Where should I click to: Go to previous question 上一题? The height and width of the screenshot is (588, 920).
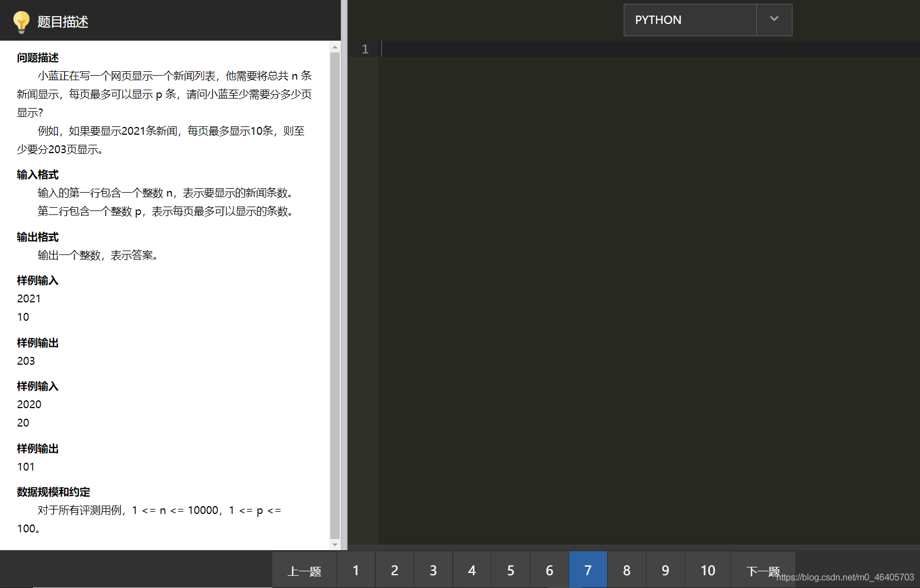pos(304,571)
